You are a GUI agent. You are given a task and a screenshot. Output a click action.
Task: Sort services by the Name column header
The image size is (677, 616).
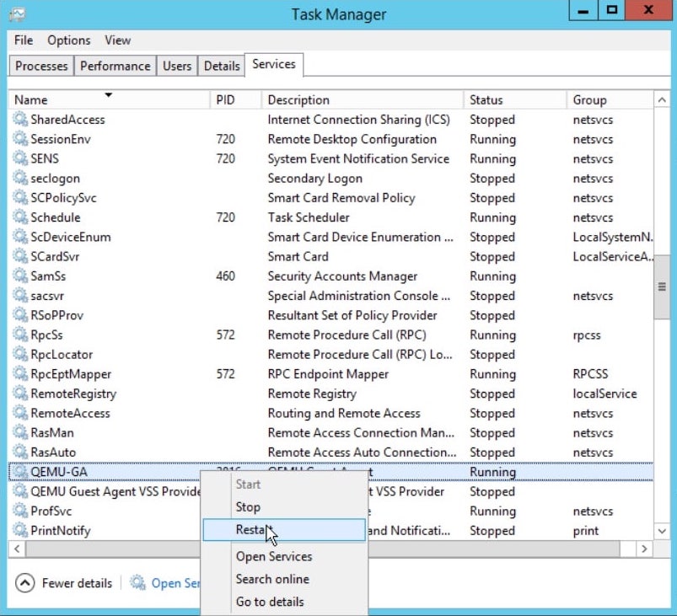click(x=108, y=99)
